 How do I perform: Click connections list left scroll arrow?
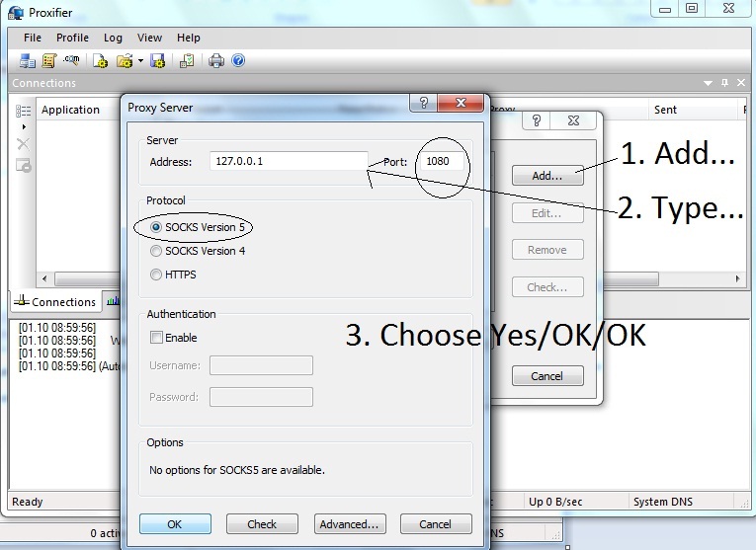[44, 278]
